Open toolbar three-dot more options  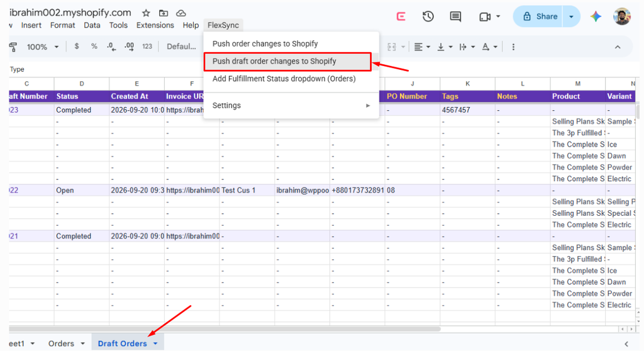point(513,47)
